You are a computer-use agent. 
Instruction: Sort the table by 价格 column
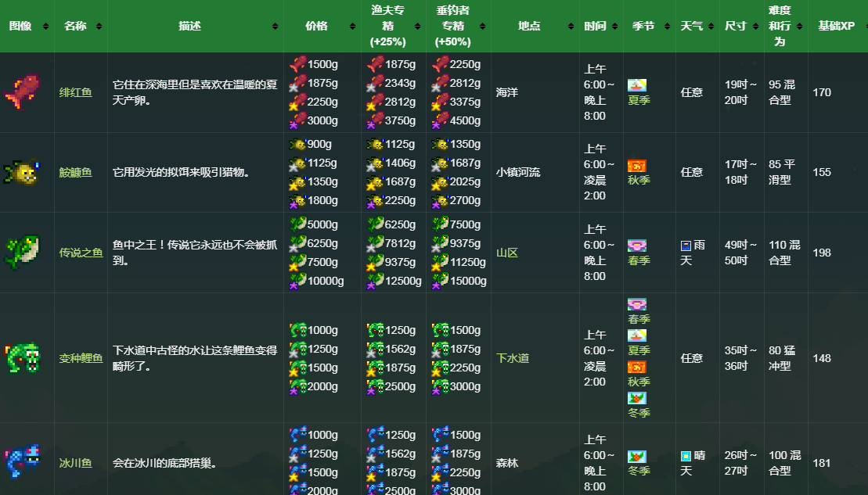(x=322, y=27)
